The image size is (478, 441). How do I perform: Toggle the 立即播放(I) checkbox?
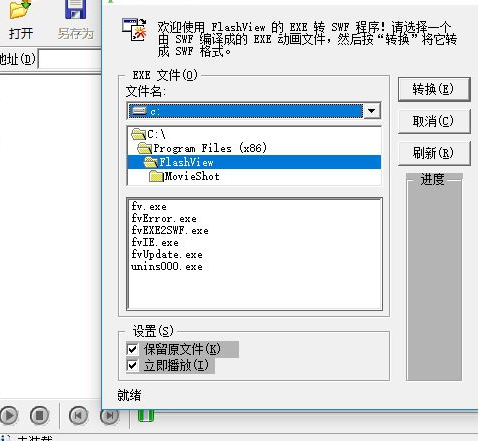[132, 365]
